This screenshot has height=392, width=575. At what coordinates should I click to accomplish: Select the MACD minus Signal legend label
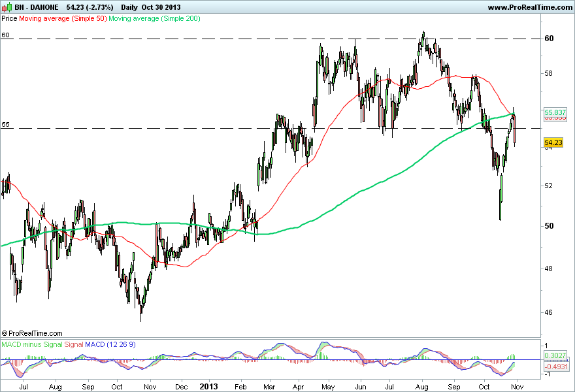(32, 344)
